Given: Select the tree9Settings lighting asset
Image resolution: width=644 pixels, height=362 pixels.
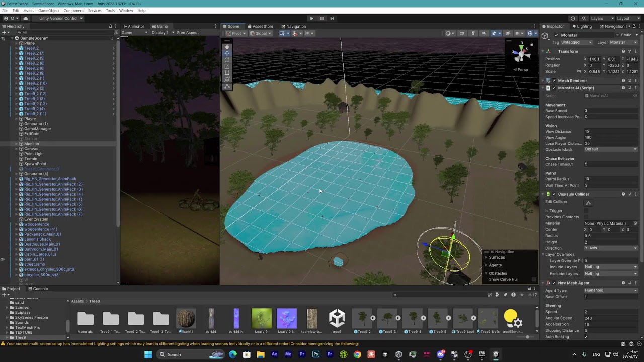Looking at the screenshot, I should pos(513,321).
